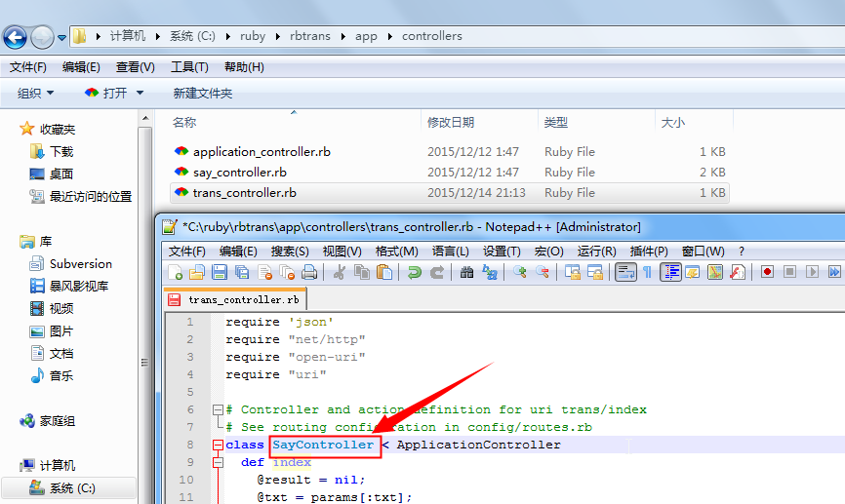Click 新建文件夹 button in Explorer

pyautogui.click(x=203, y=94)
